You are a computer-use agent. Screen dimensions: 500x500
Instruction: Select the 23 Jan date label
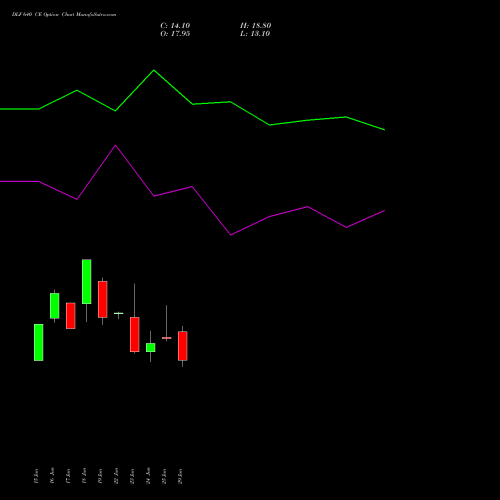132,476
